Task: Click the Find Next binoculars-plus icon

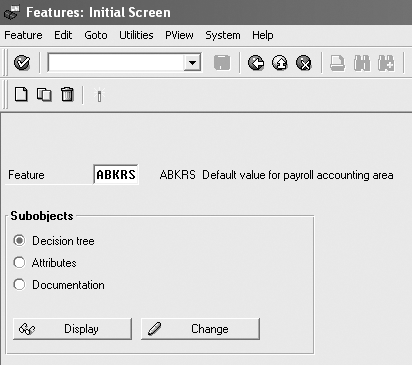Action: coord(386,63)
